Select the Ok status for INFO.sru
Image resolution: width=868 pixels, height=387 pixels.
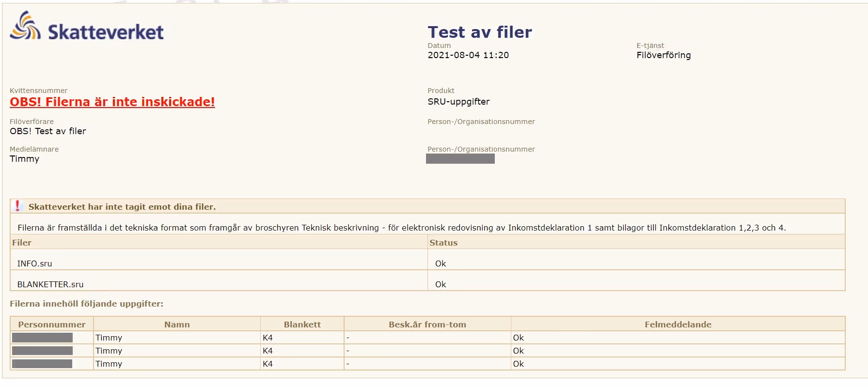click(x=441, y=263)
